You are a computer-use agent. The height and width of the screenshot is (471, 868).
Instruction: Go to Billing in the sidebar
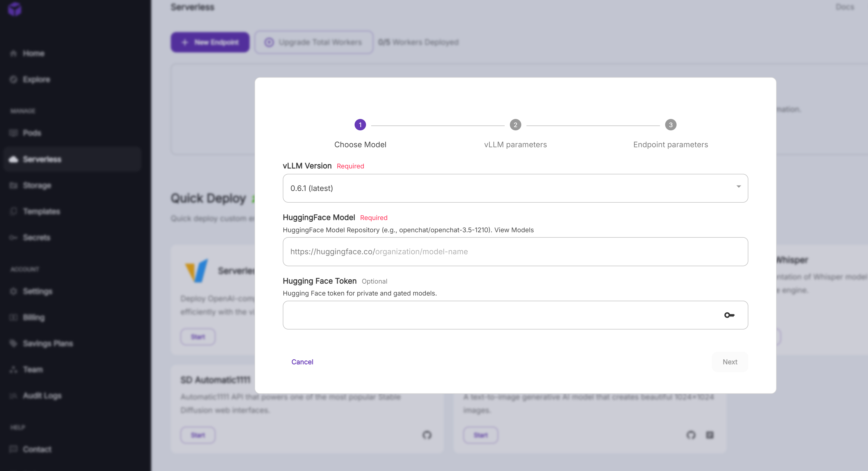pyautogui.click(x=34, y=318)
